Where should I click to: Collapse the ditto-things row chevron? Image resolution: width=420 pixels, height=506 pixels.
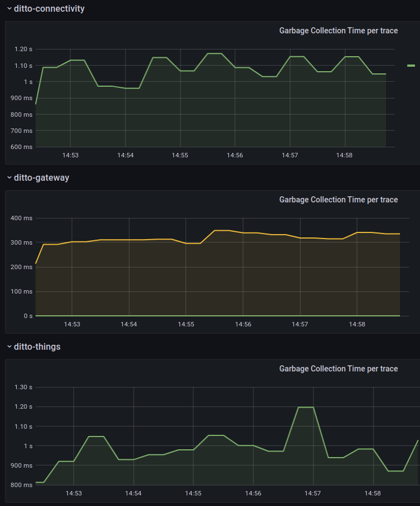pos(9,347)
